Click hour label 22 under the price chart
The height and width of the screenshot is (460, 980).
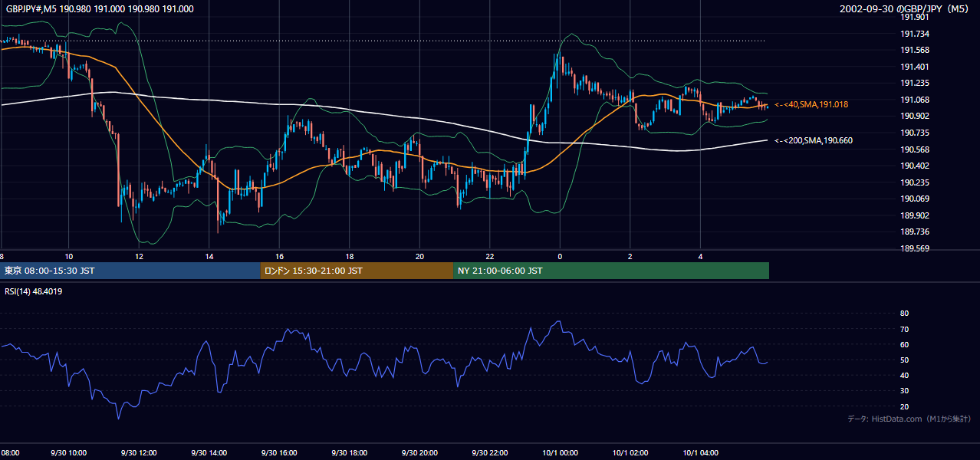pyautogui.click(x=490, y=257)
